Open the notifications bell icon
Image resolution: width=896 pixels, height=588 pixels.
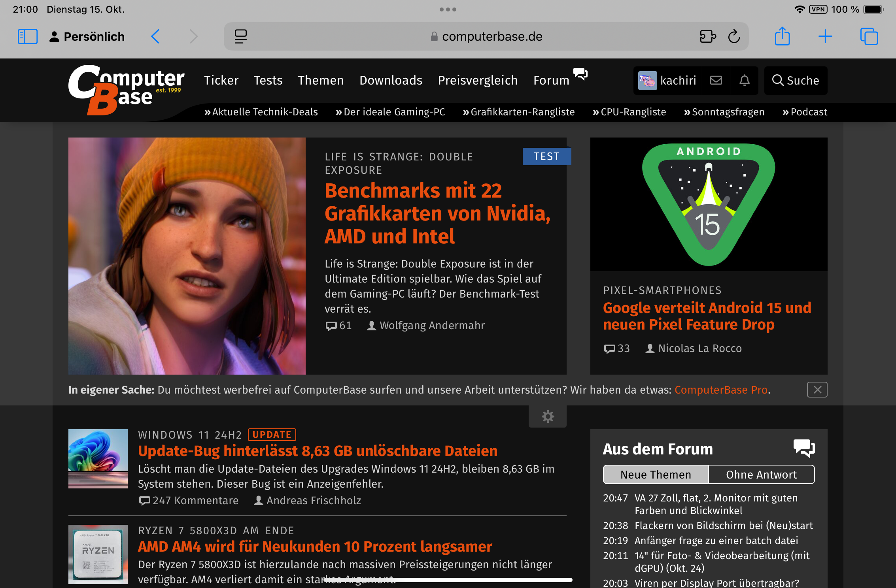(745, 80)
